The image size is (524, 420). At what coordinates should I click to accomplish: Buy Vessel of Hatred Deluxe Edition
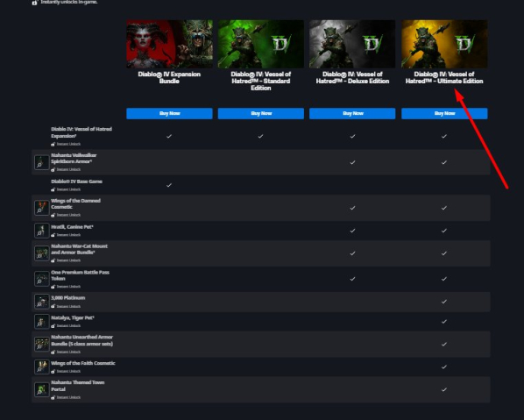pyautogui.click(x=352, y=113)
